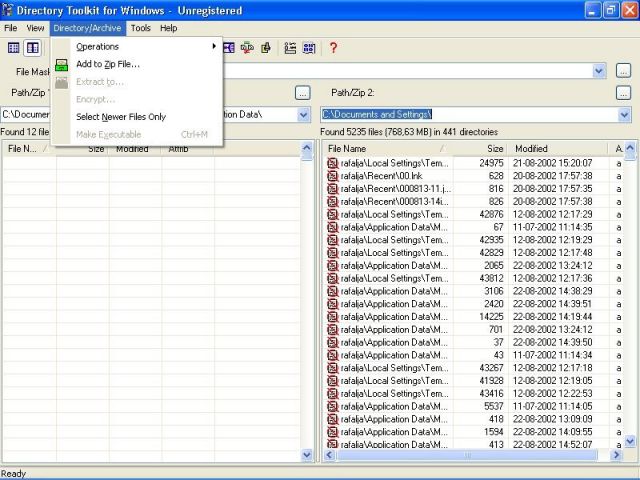Click into C:\Documents and Settings\ path field

tap(469, 115)
